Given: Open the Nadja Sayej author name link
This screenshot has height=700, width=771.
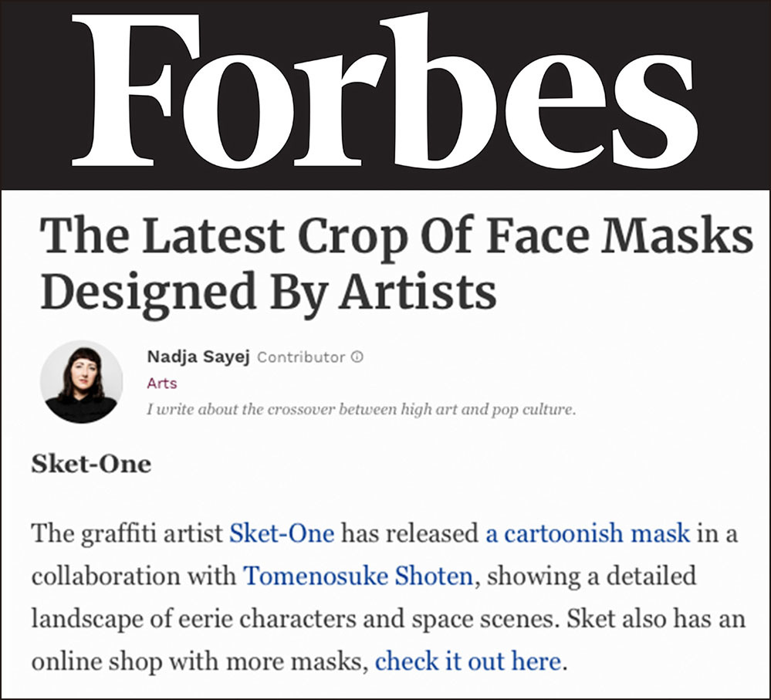Looking at the screenshot, I should point(198,357).
